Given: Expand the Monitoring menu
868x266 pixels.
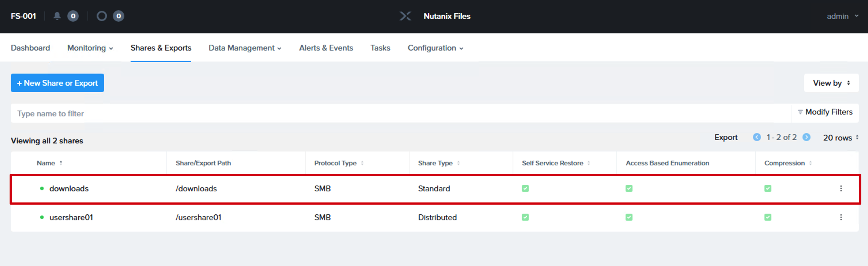Looking at the screenshot, I should tap(90, 48).
